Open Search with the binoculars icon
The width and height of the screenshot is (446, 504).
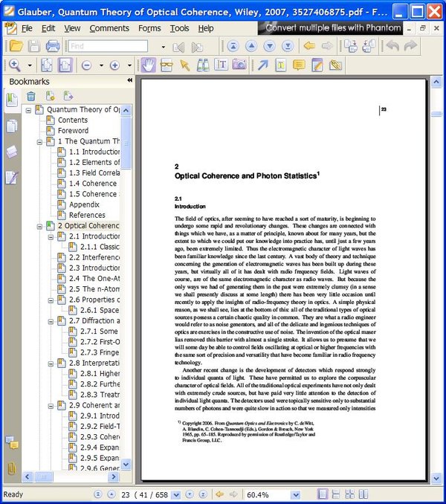(203, 65)
